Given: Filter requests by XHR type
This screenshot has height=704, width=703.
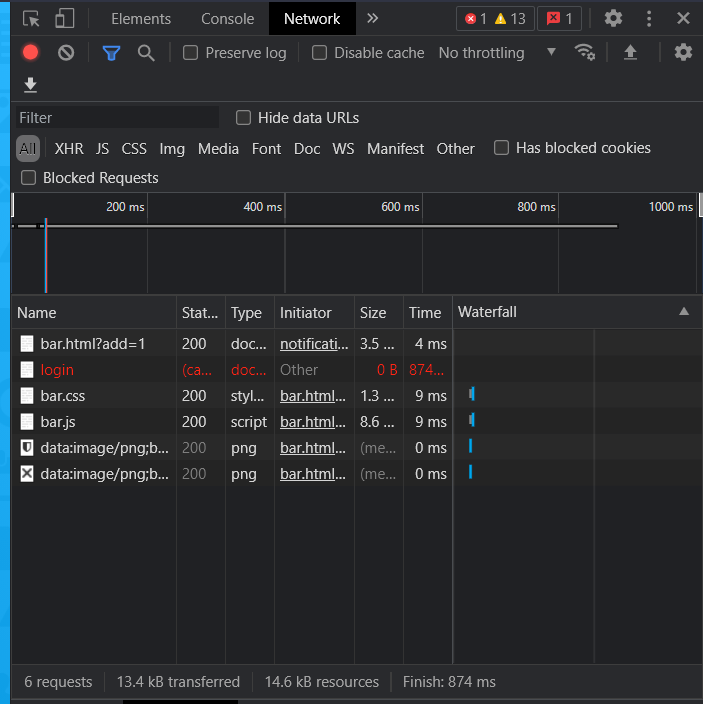Looking at the screenshot, I should pos(69,149).
